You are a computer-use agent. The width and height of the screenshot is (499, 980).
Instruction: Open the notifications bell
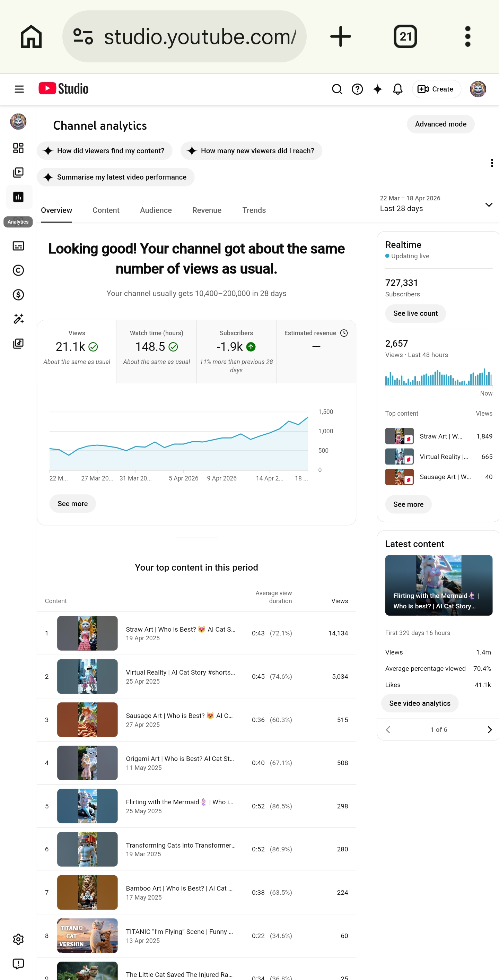pyautogui.click(x=397, y=89)
